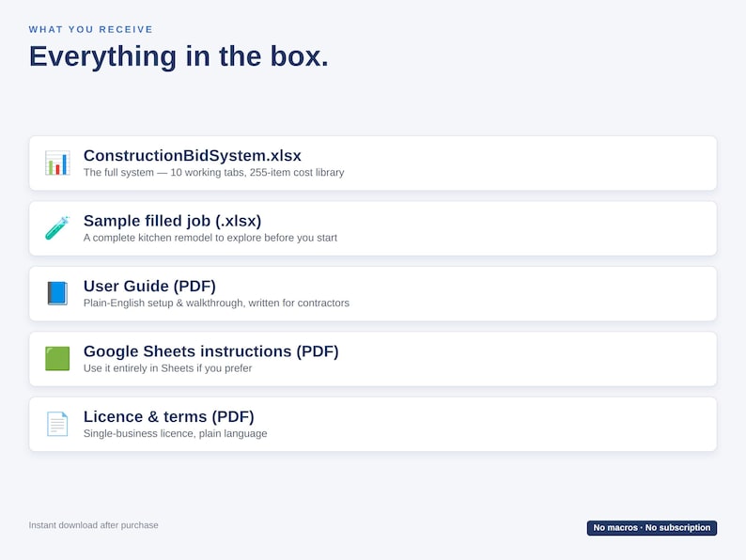The image size is (746, 560).
Task: Select the User Guide (PDF) title
Action: click(x=149, y=286)
